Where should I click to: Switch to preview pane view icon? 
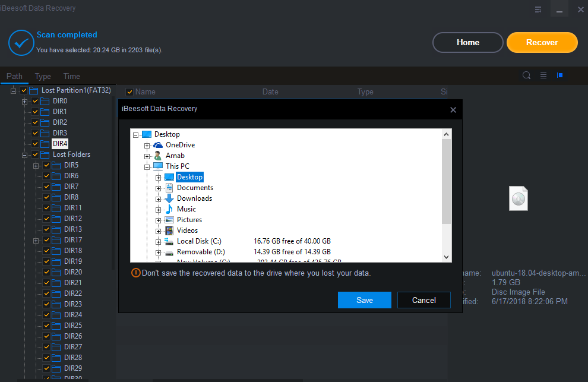click(560, 75)
